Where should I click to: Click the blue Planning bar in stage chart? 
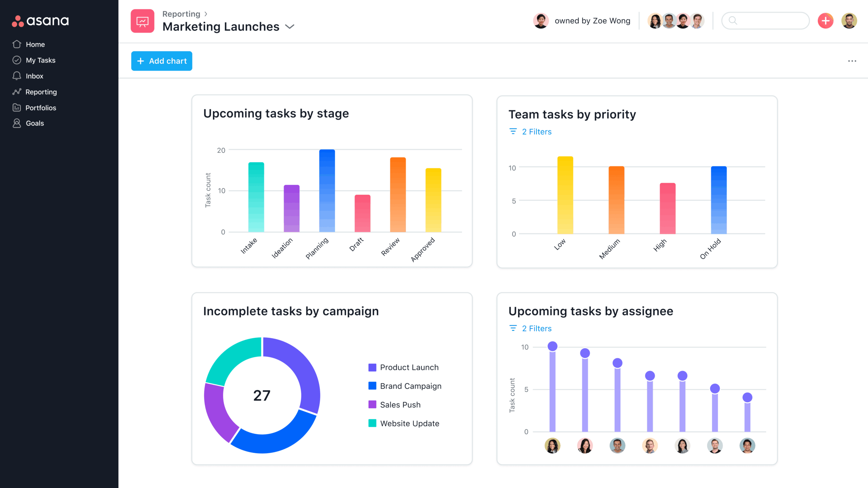[x=327, y=191]
